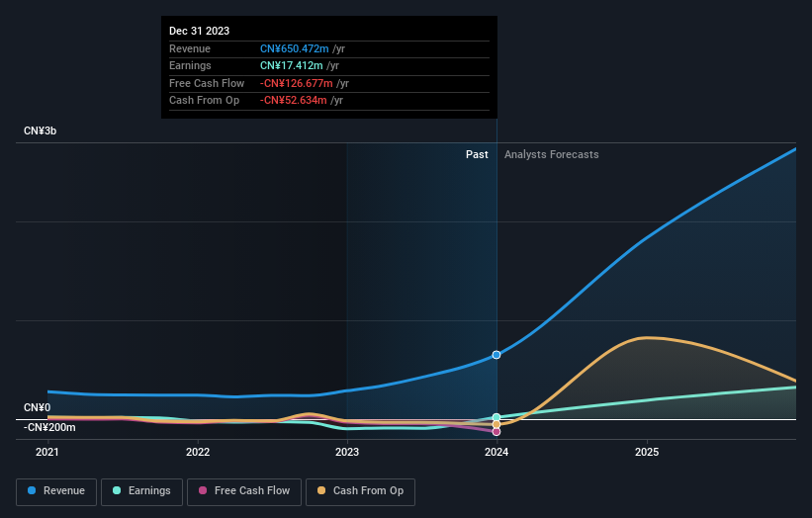Click the -CN¥52.634m cash from op value
This screenshot has height=518, width=812.
coord(293,101)
